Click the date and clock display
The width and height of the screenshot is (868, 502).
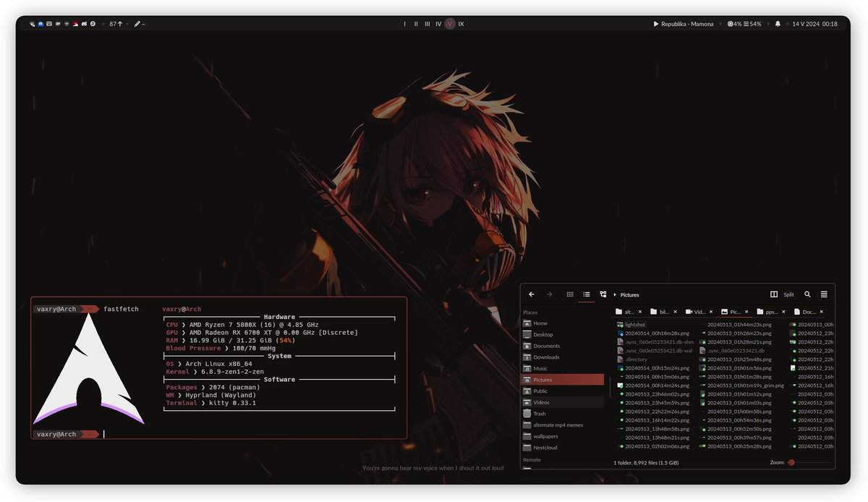(814, 24)
